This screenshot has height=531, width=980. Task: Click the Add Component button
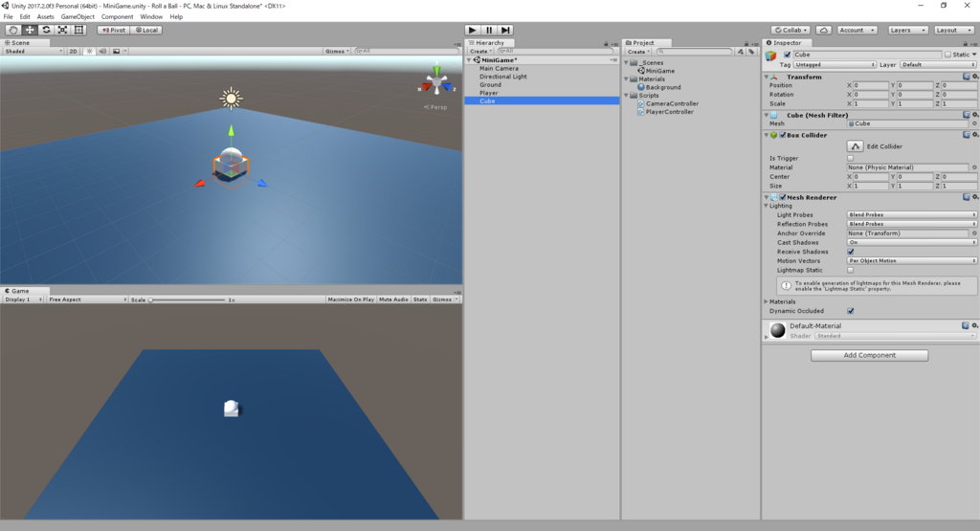point(869,356)
